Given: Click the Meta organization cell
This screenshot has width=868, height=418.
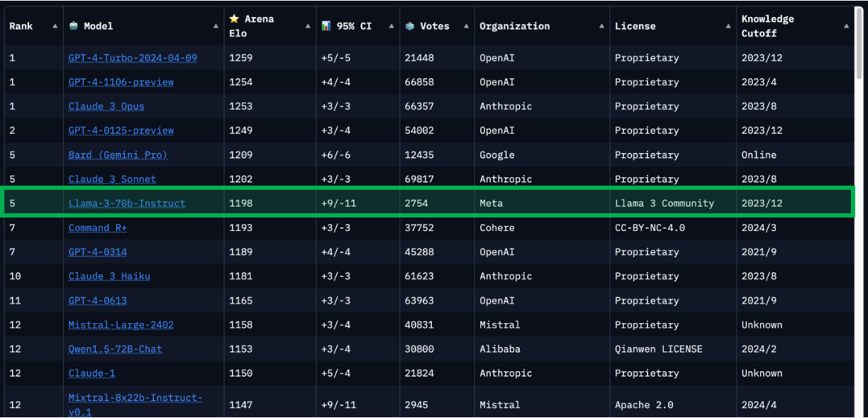Looking at the screenshot, I should [491, 203].
